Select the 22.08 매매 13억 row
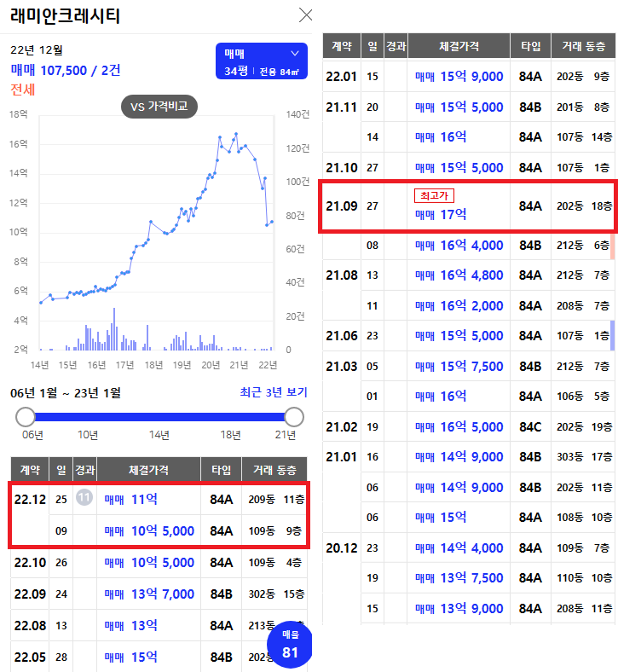Image resolution: width=618 pixels, height=672 pixels. point(159,626)
